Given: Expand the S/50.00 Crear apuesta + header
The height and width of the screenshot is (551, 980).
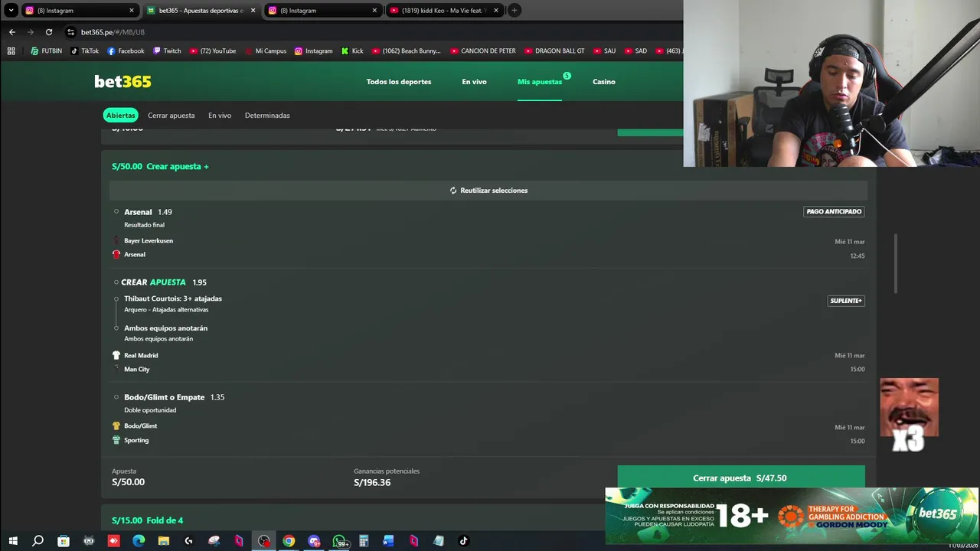Looking at the screenshot, I should coord(160,166).
